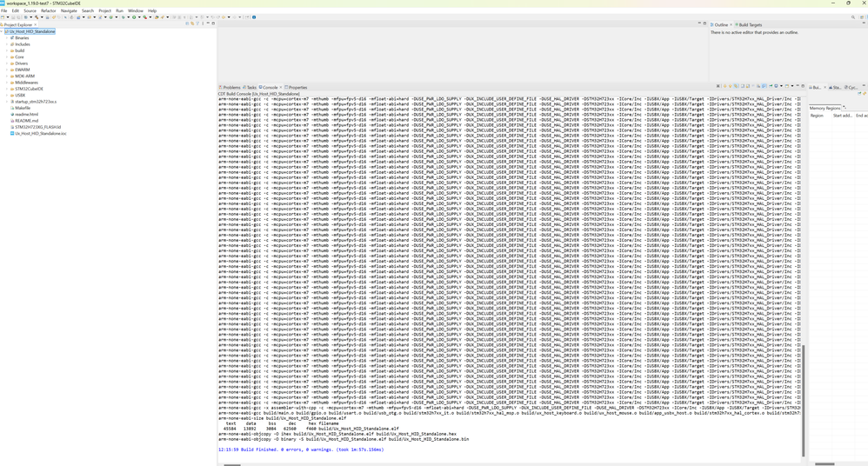
Task: Click the Region column header
Action: [x=817, y=116]
